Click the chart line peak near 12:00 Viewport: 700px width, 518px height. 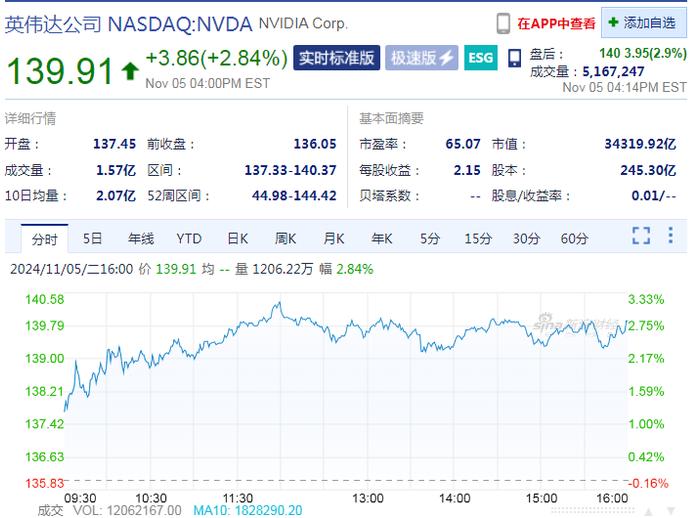click(279, 303)
